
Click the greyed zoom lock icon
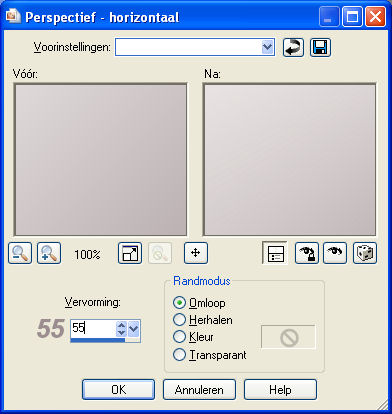click(x=160, y=253)
